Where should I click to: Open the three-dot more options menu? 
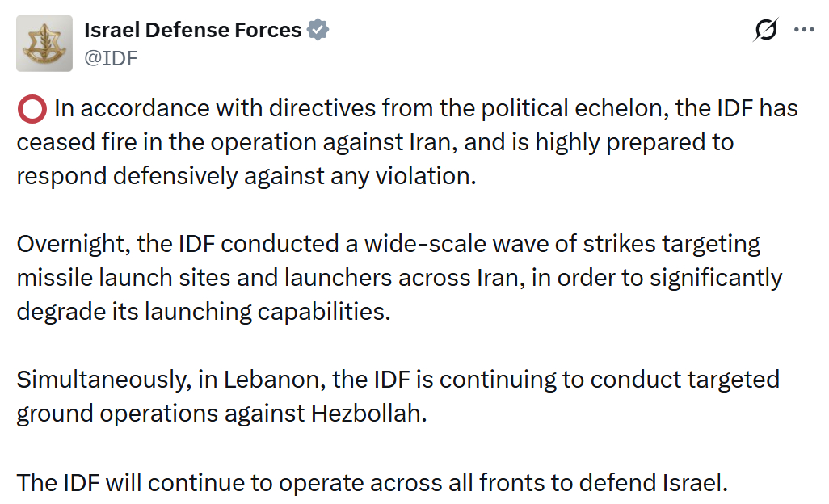click(804, 30)
